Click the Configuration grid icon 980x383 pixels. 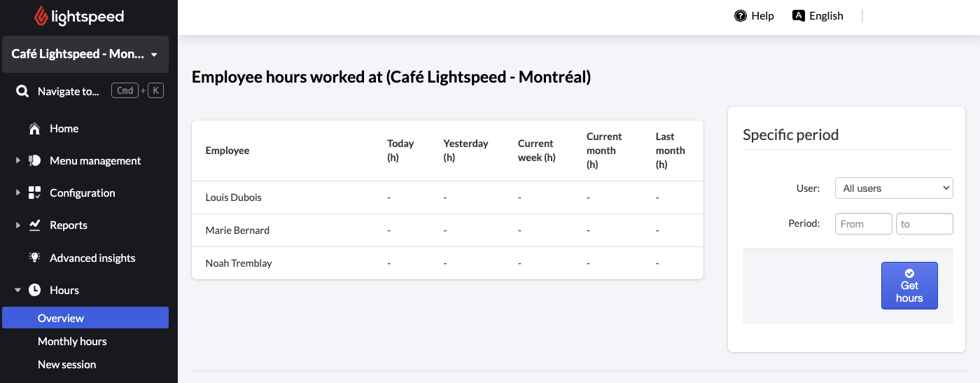pyautogui.click(x=34, y=193)
